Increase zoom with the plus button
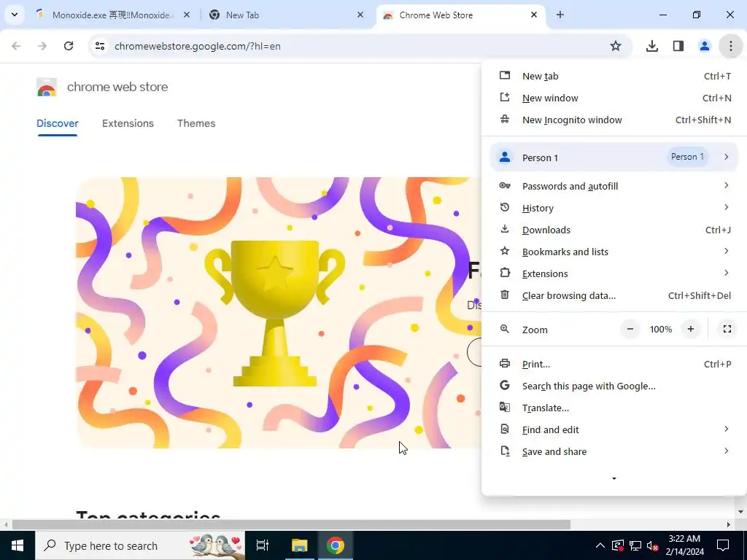 coord(690,329)
